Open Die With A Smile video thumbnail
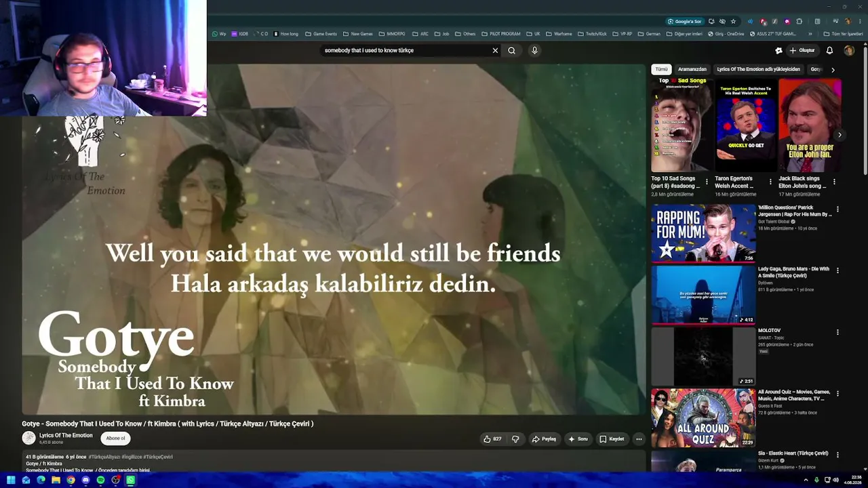 tap(703, 295)
